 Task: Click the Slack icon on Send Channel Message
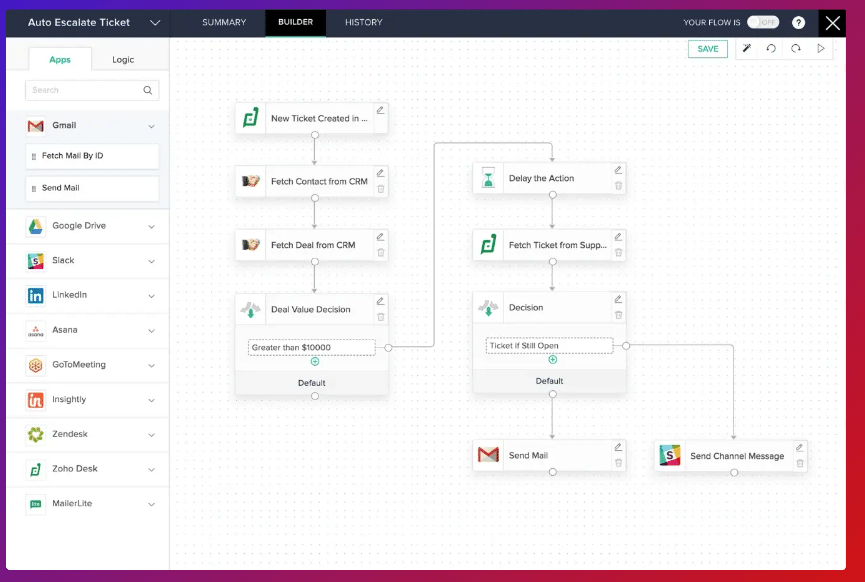click(672, 455)
